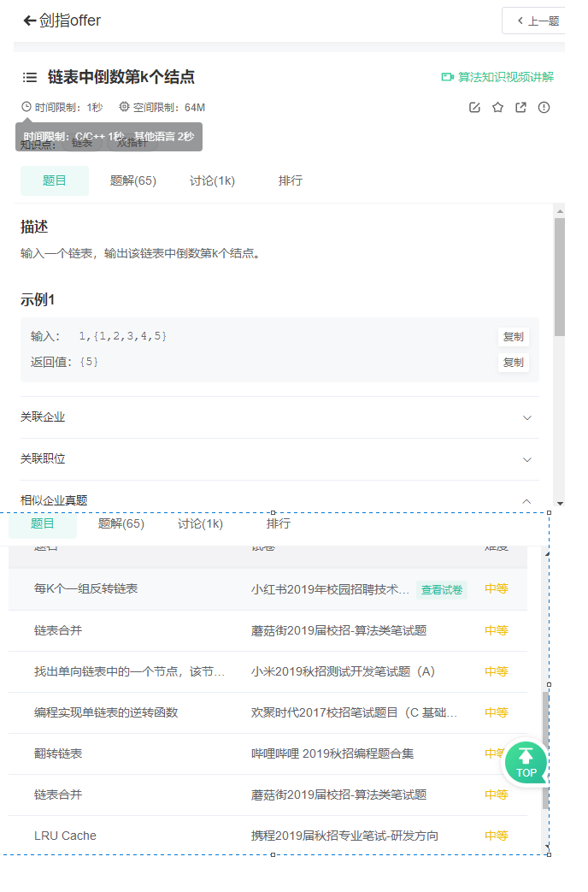Open the 算法知识视频讲解 link
The height and width of the screenshot is (892, 588).
point(506,77)
